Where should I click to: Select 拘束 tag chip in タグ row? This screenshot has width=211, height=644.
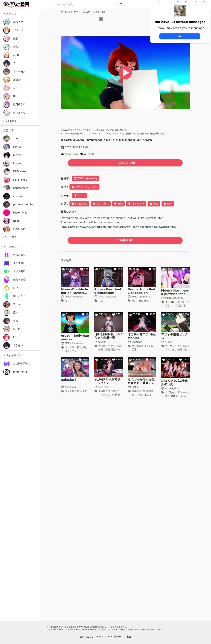click(x=154, y=204)
